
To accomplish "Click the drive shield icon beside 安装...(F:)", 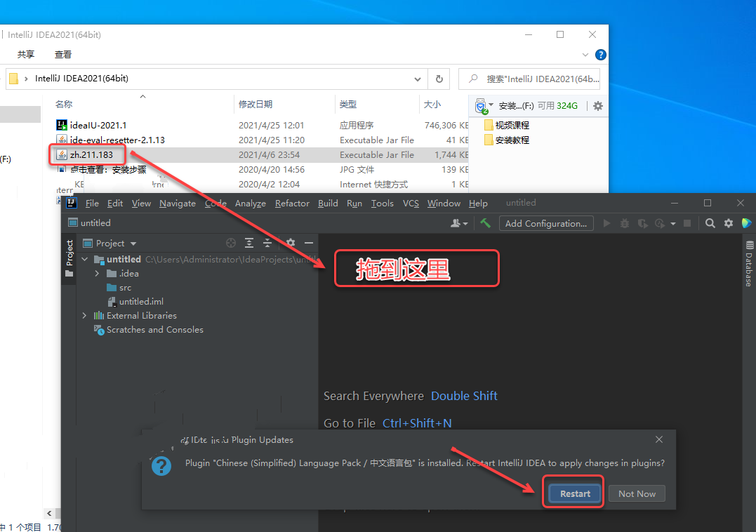I will click(x=481, y=106).
